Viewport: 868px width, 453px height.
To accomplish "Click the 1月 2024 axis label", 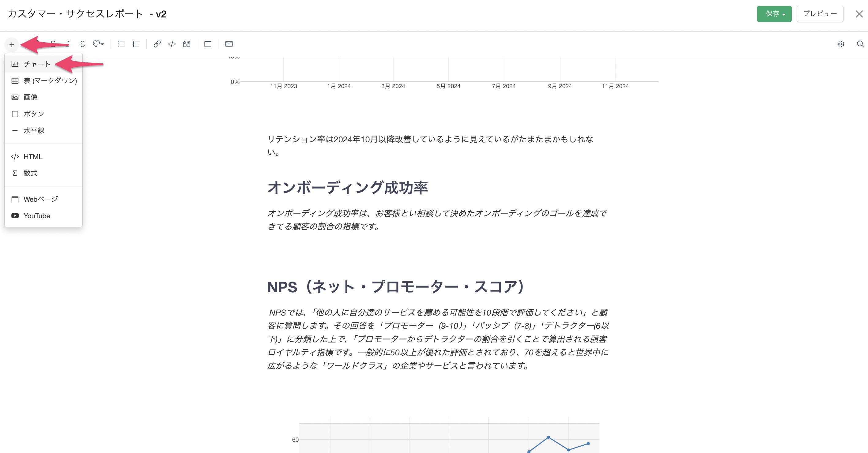I will point(339,86).
